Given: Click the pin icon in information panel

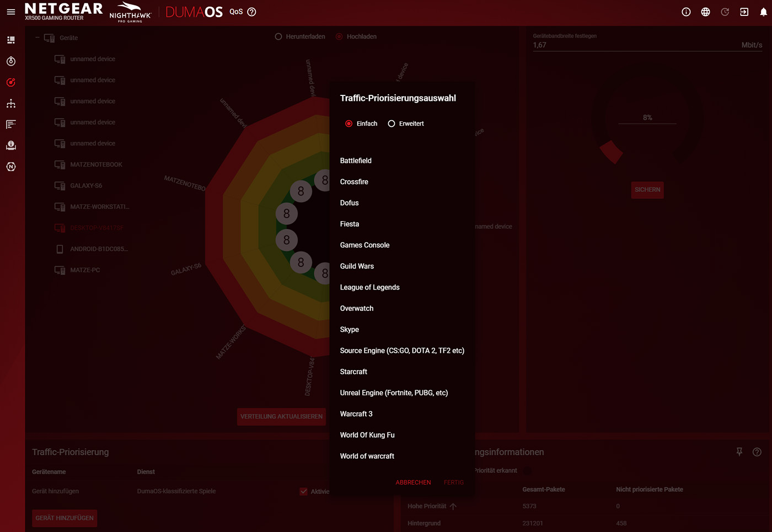Looking at the screenshot, I should 739,452.
